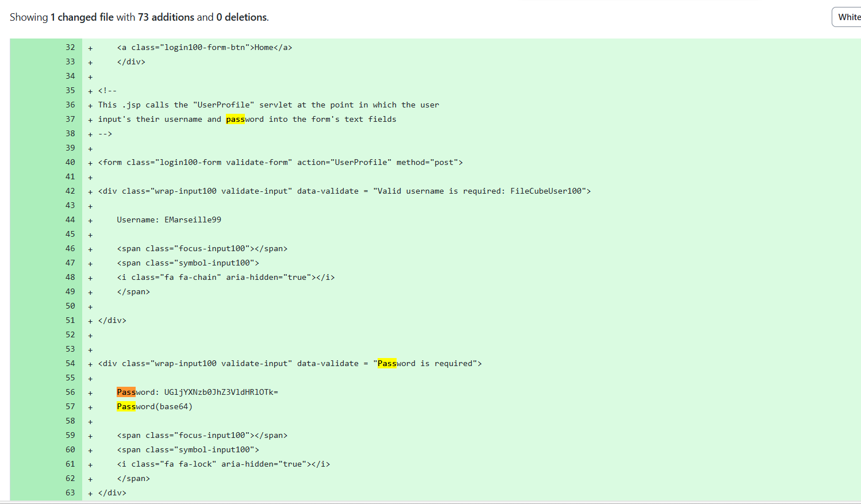Viewport: 861px width, 504px height.
Task: Click the focus-input100 span on line 46
Action: pos(202,248)
